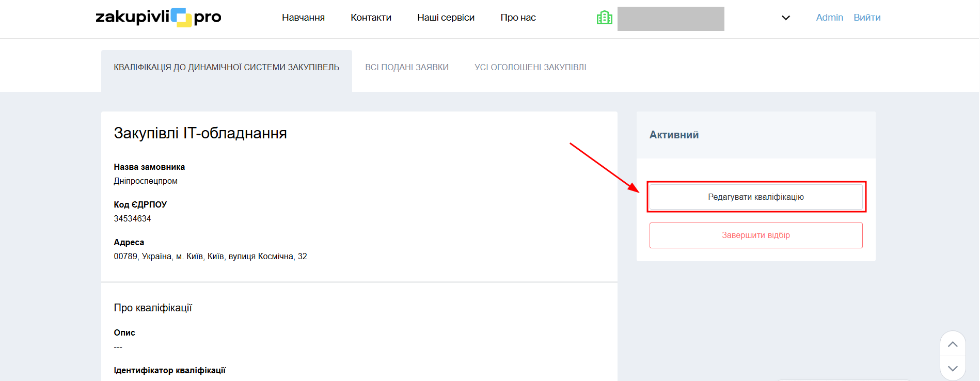Open the Admin profile link

829,18
